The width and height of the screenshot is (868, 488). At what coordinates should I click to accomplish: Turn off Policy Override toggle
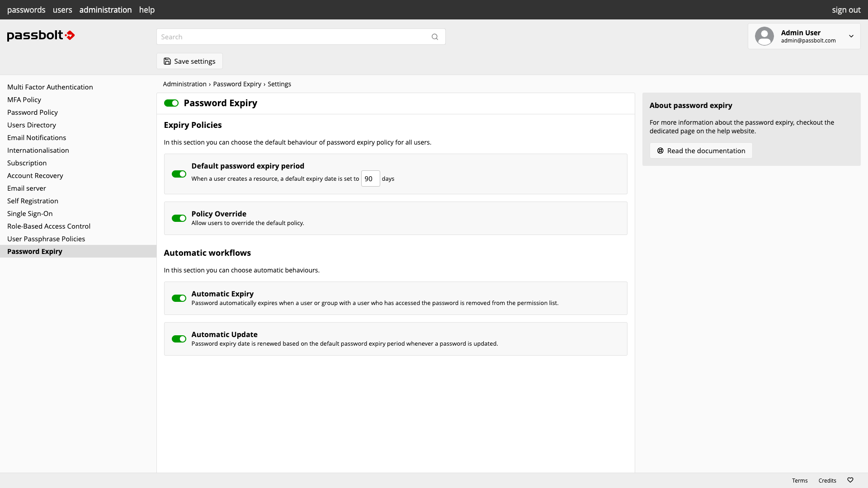click(x=179, y=219)
